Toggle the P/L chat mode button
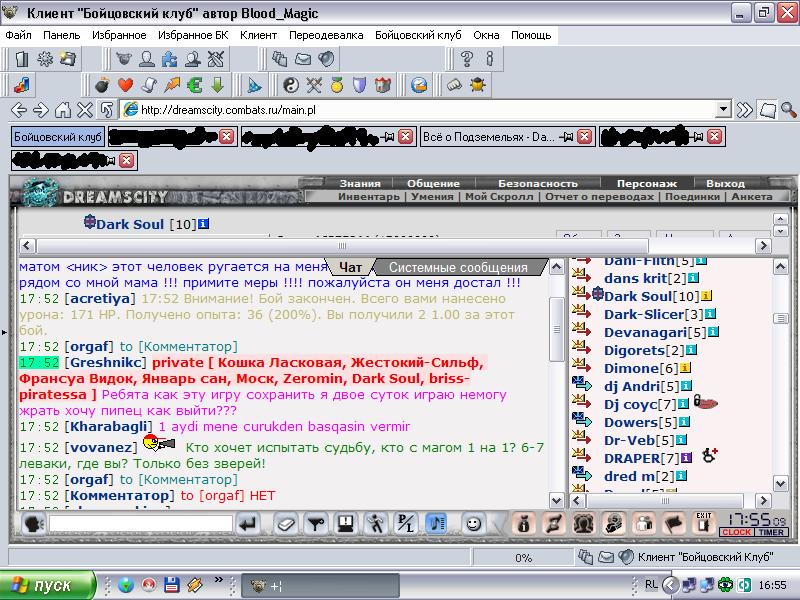 406,524
